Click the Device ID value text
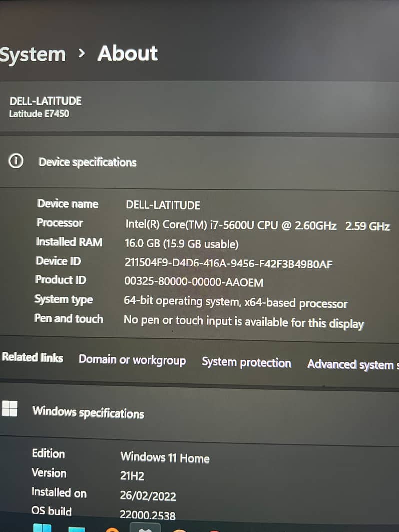399x532 pixels. 228,263
